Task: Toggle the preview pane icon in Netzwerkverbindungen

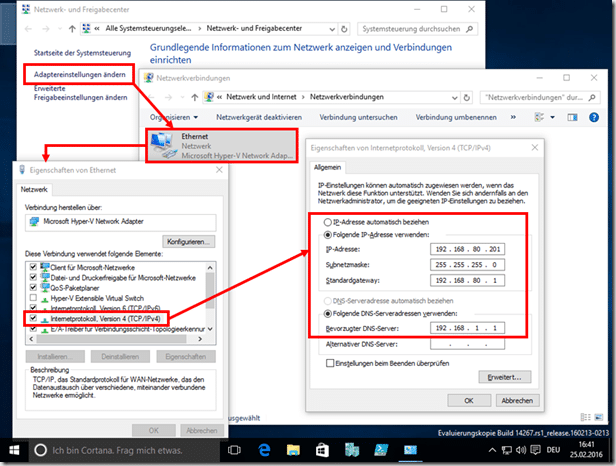Action: click(572, 117)
